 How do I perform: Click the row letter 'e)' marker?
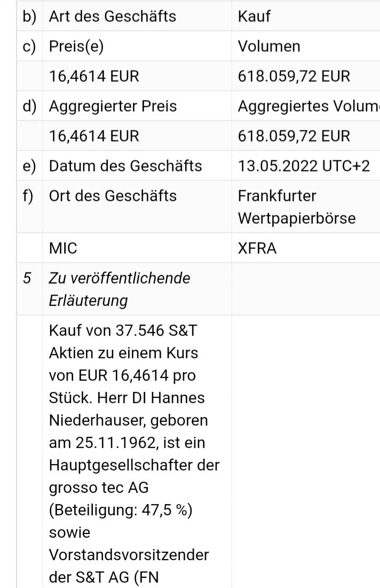click(29, 166)
